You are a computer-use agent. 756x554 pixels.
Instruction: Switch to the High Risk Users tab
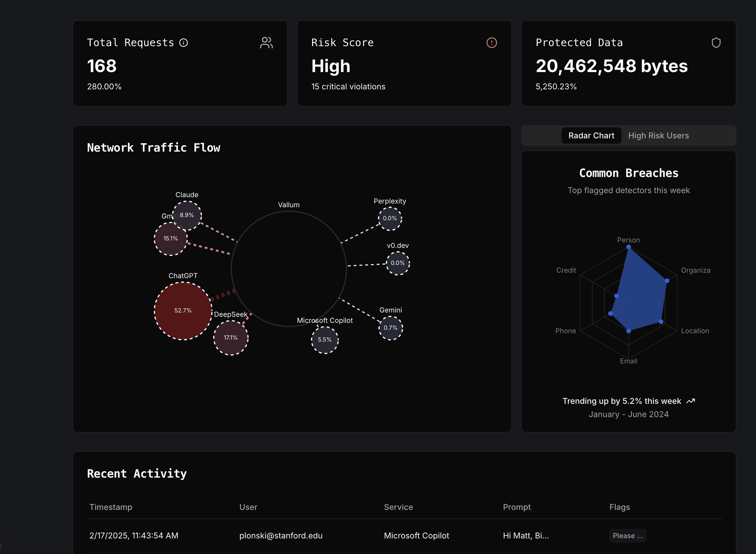(x=658, y=135)
